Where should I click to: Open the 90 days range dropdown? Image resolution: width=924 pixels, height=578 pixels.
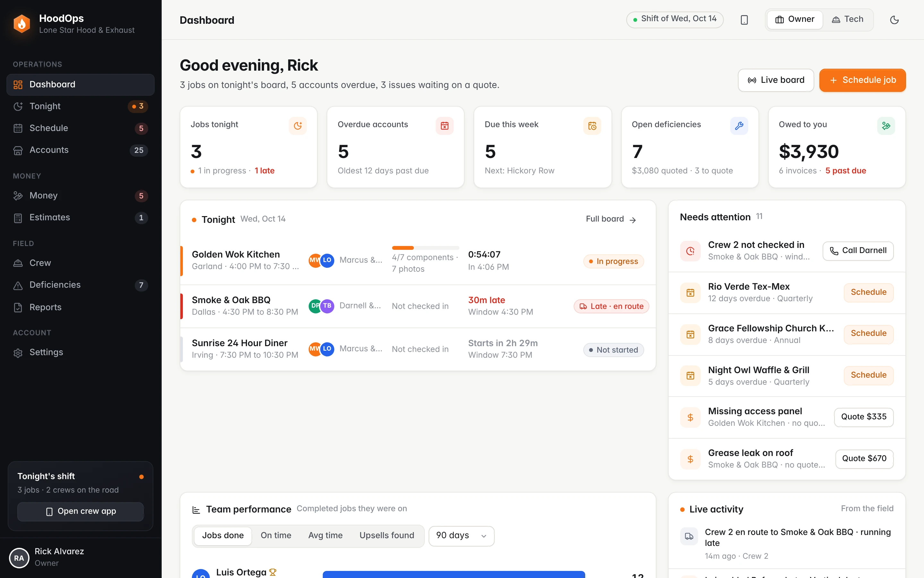tap(461, 536)
